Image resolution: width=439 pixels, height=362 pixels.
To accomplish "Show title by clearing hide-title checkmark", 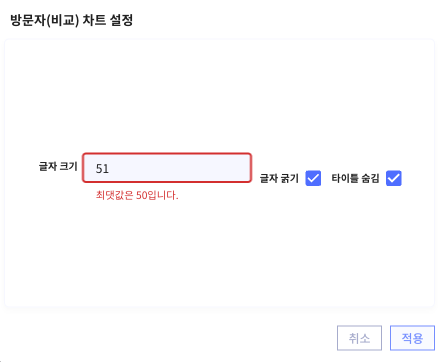I will click(394, 178).
